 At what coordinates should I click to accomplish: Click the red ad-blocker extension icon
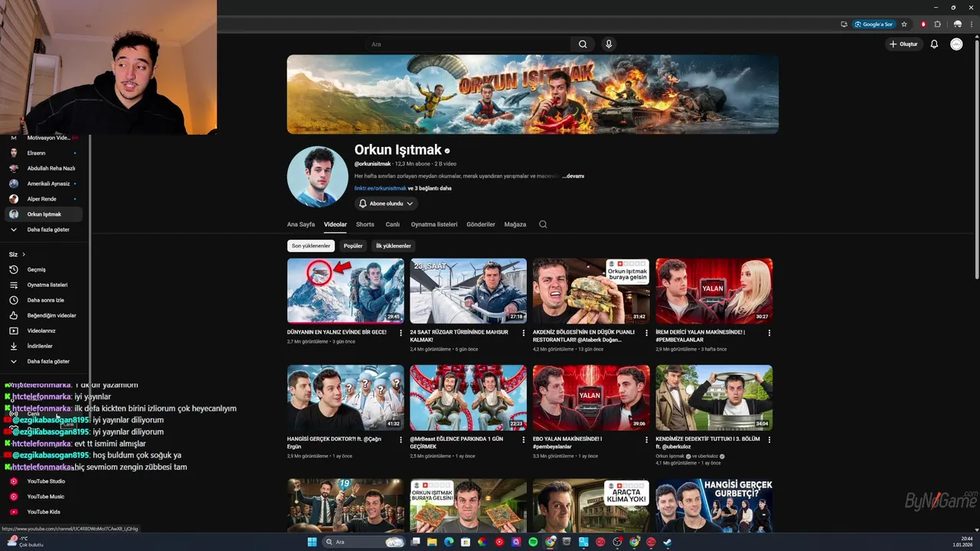tap(923, 24)
